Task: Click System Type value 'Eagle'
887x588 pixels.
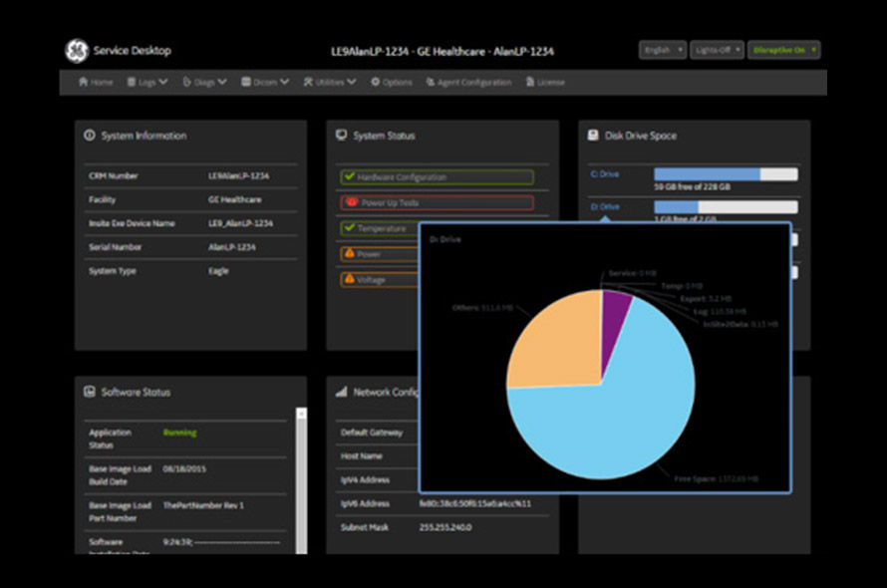Action: point(218,271)
